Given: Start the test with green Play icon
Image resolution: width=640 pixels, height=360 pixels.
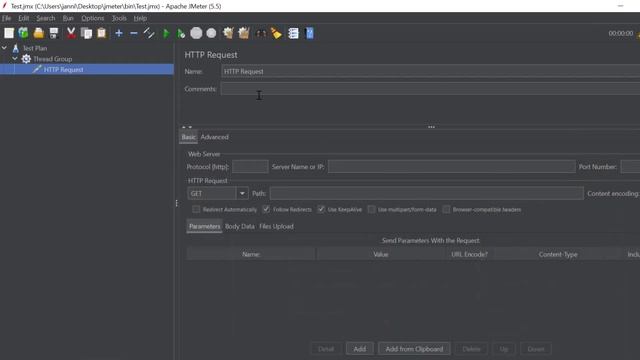Looking at the screenshot, I should coord(166,33).
